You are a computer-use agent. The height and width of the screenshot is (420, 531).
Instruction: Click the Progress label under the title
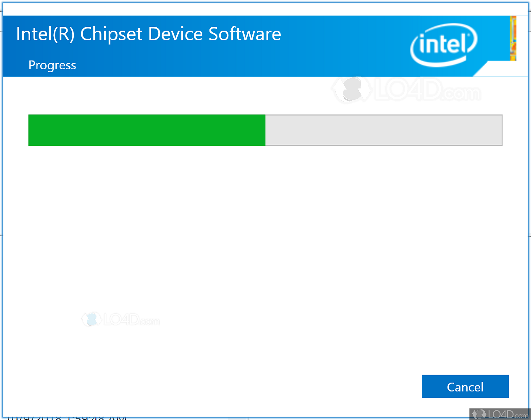point(52,65)
